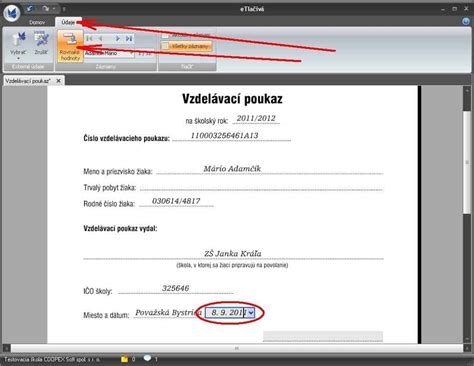The width and height of the screenshot is (474, 366).
Task: Click the place field Považská Bystrica
Action: 168,313
